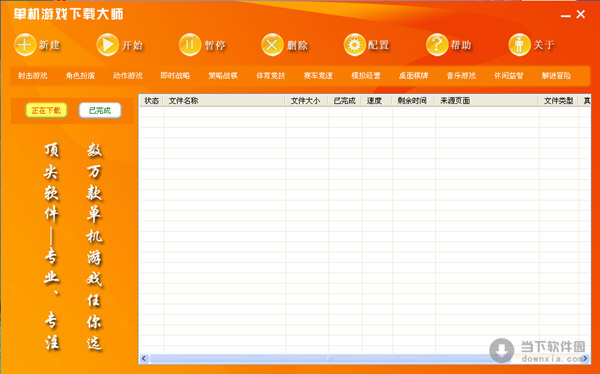
Task: Choose the 策略战棋 category
Action: tap(223, 76)
